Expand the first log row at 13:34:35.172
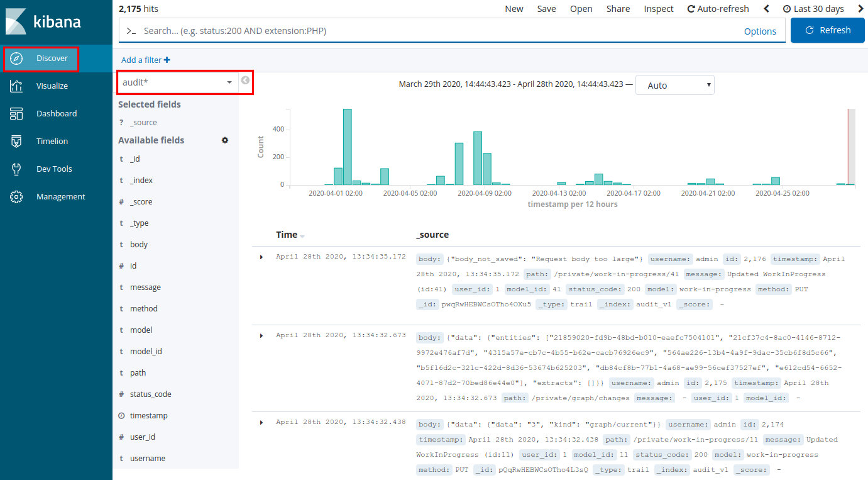Image resolution: width=868 pixels, height=480 pixels. [261, 257]
